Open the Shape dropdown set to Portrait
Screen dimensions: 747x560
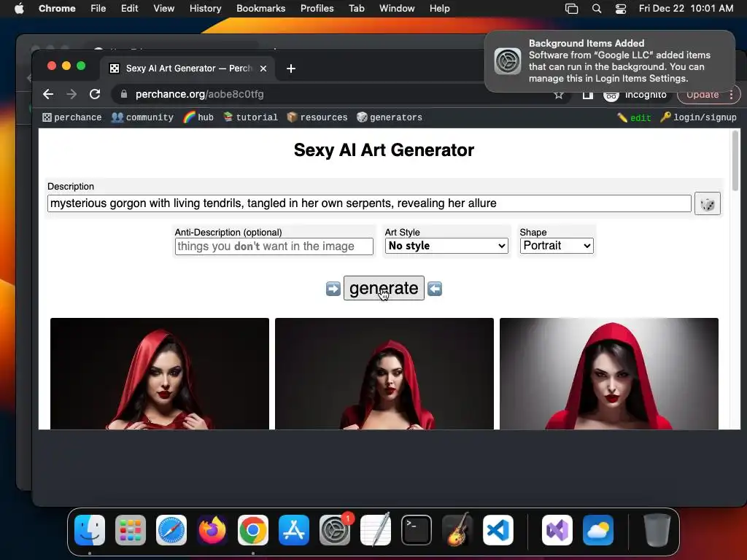tap(557, 246)
